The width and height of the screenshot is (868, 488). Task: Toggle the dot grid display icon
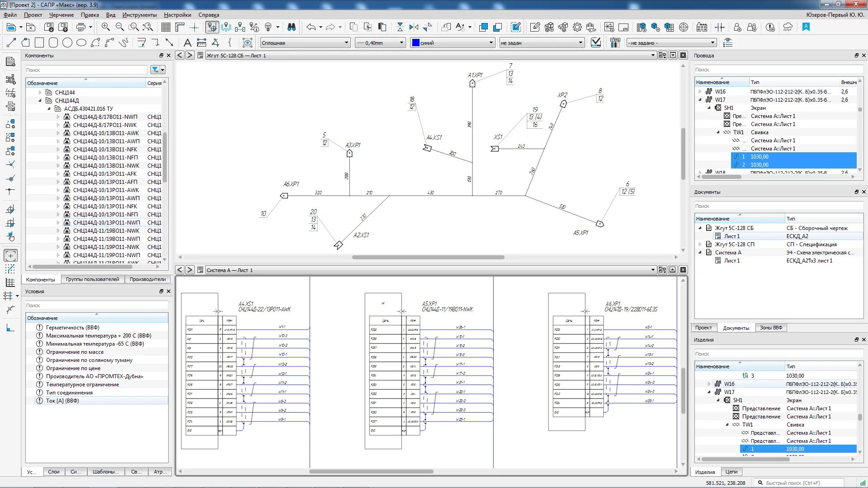point(166,28)
